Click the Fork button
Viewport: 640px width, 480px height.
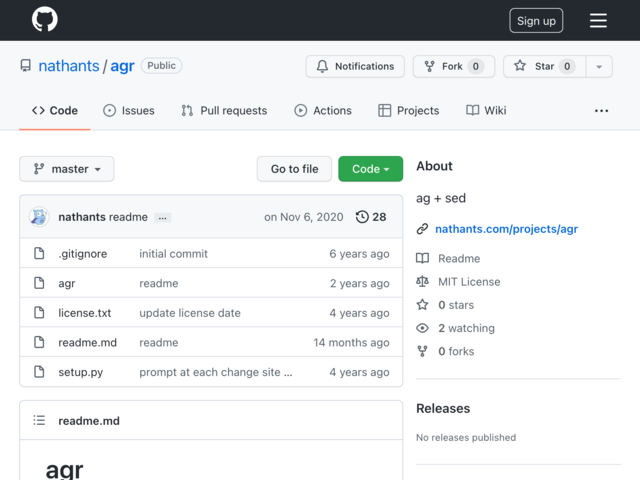point(453,66)
